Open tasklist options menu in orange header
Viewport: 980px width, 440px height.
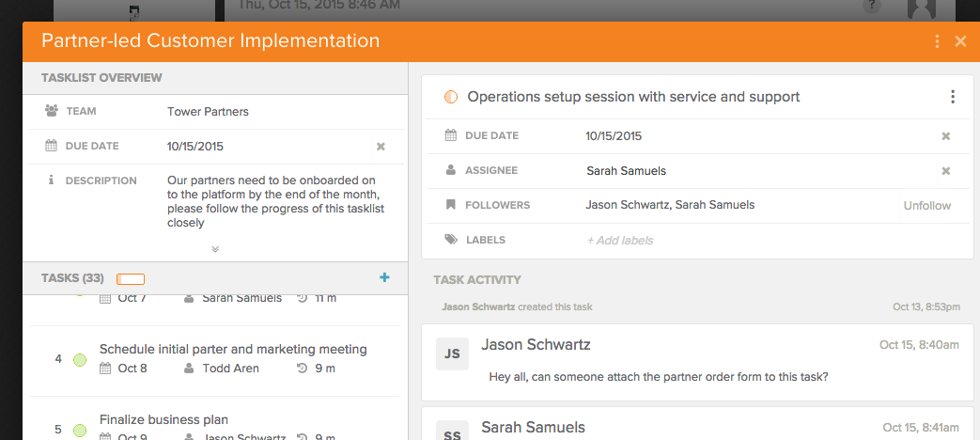[937, 41]
